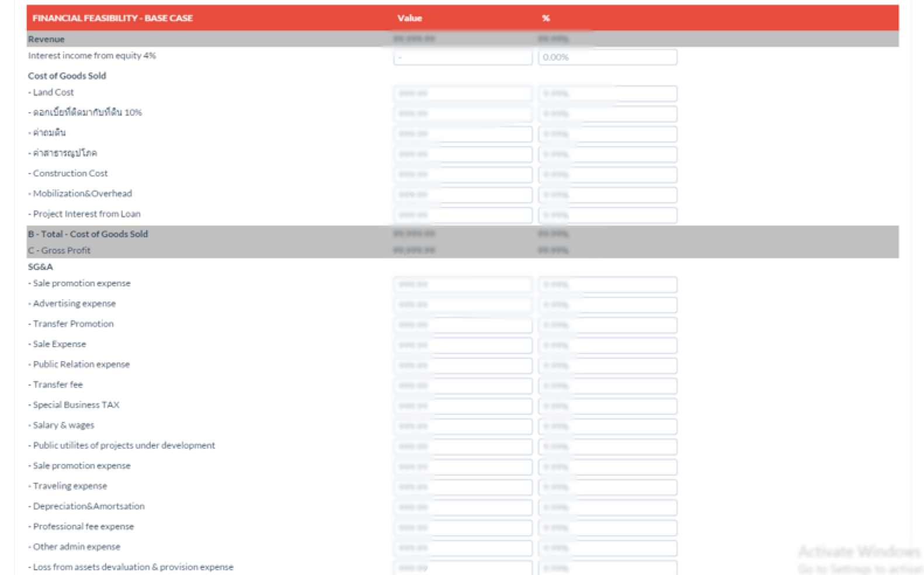
Task: Click the Salary & wages value input
Action: (463, 426)
